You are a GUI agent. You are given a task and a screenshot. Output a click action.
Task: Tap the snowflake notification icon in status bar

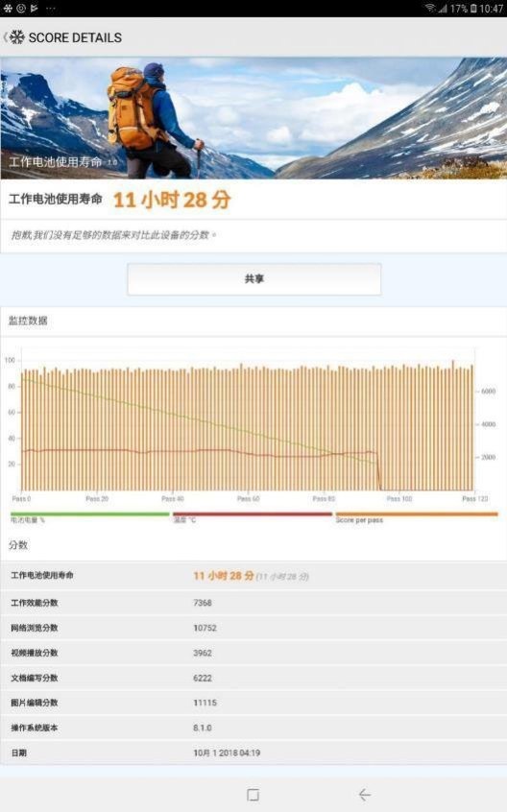(x=8, y=9)
